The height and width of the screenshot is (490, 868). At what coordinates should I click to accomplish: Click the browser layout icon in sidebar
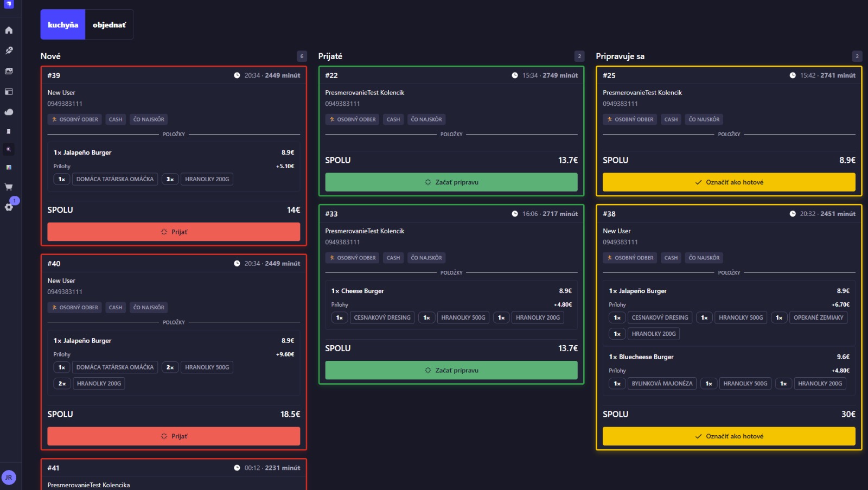pos(9,91)
